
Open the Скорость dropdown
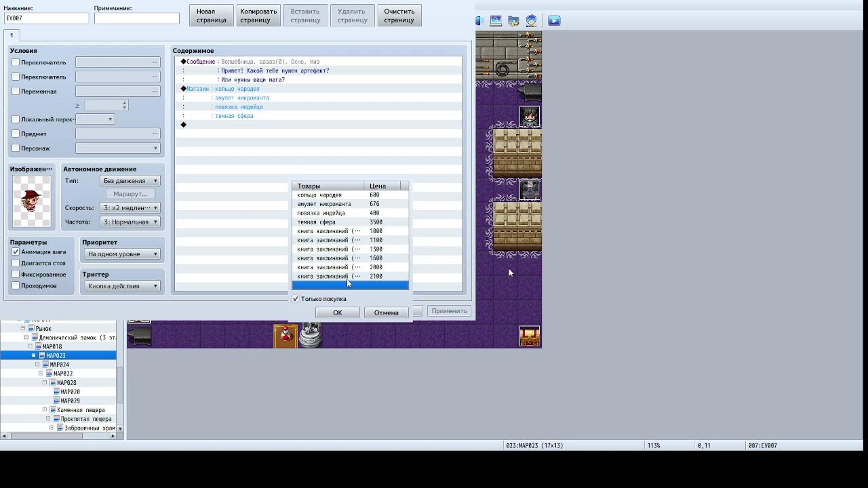[130, 208]
